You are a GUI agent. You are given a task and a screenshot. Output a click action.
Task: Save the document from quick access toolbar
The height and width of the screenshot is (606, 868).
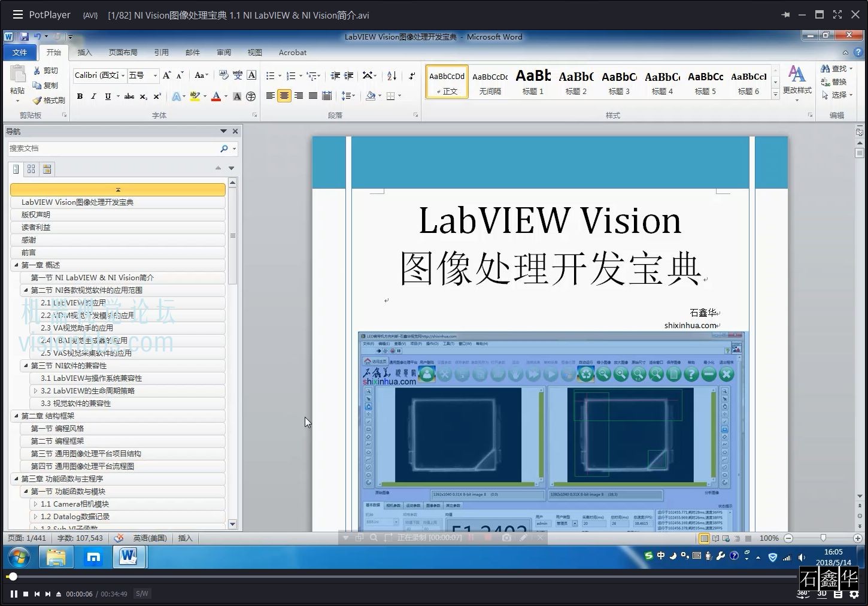pos(25,37)
